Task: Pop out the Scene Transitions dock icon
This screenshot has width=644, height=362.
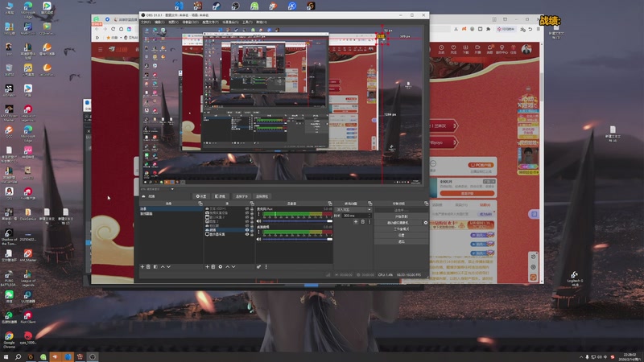Action: click(369, 204)
